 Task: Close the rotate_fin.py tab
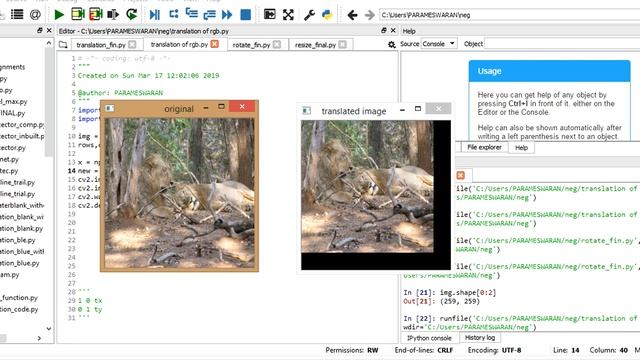[x=277, y=44]
